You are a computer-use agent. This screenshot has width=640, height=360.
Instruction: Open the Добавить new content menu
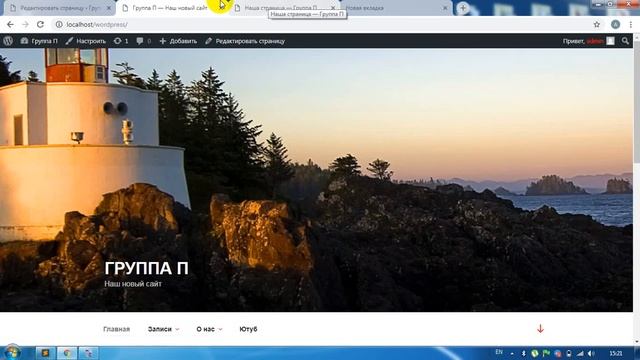[178, 41]
